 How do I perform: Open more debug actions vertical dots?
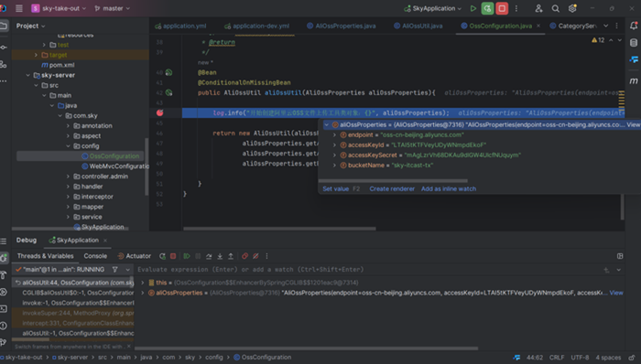tap(267, 256)
